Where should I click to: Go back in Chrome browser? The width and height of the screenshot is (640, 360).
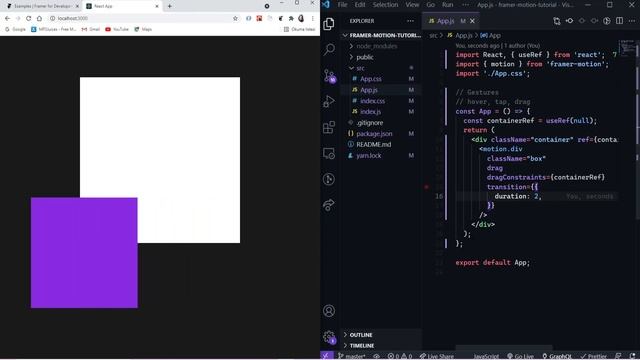(x=7, y=18)
